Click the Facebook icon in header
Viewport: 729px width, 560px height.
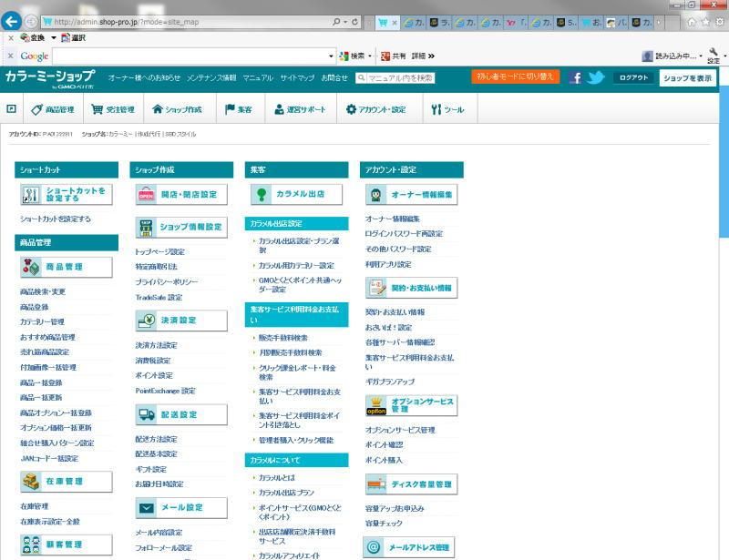pyautogui.click(x=575, y=77)
